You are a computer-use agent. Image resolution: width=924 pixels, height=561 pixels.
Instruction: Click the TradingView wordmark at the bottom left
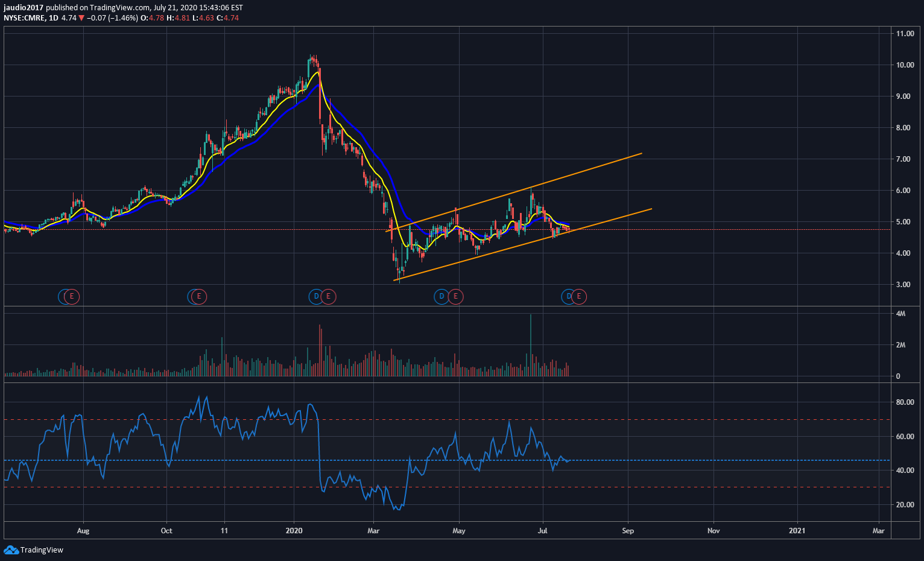42,550
